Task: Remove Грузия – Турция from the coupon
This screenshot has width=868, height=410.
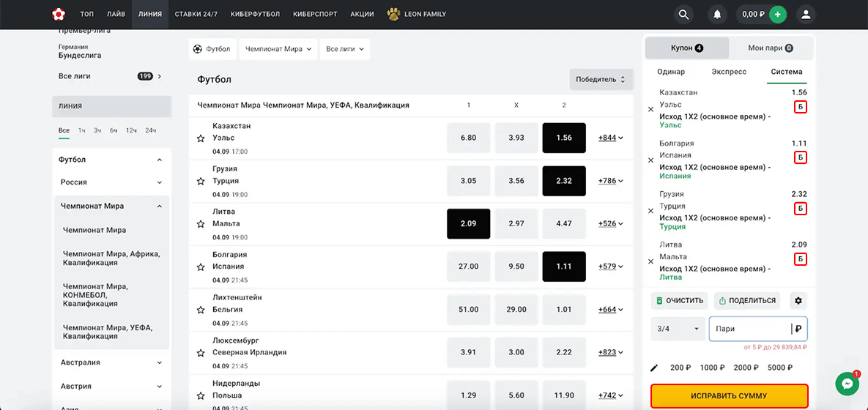Action: tap(651, 211)
